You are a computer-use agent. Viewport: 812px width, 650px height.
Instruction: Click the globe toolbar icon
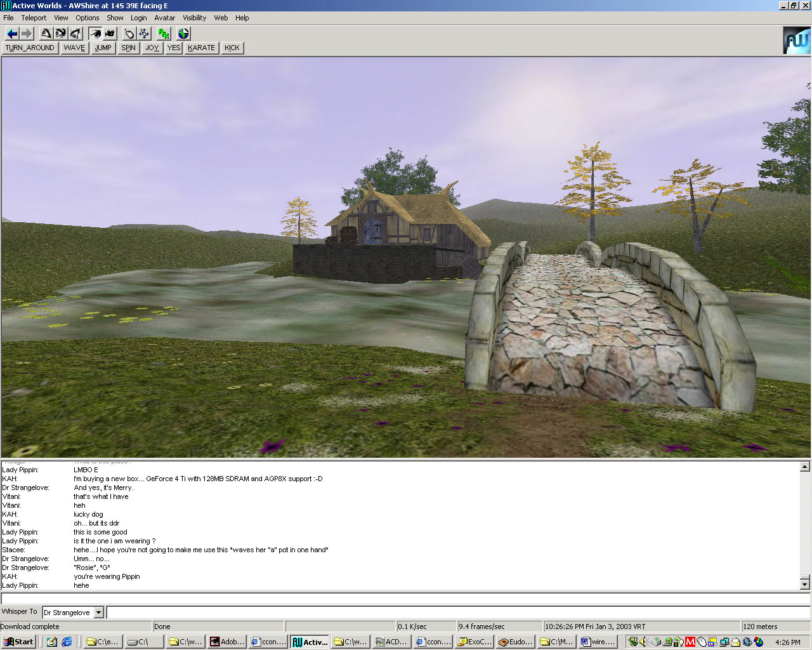tap(183, 34)
